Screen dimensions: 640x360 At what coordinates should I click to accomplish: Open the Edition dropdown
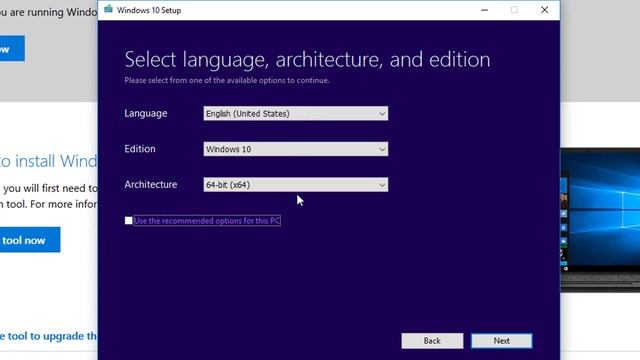click(296, 149)
